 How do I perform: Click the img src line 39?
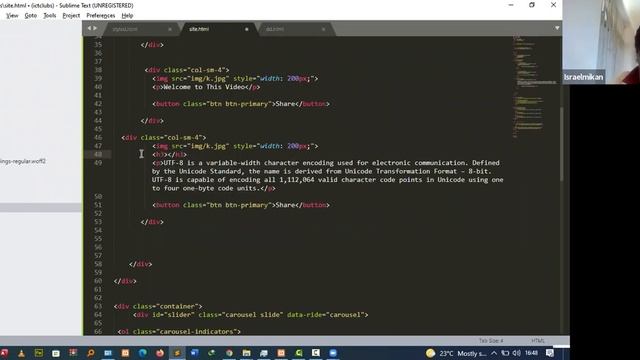pos(235,78)
